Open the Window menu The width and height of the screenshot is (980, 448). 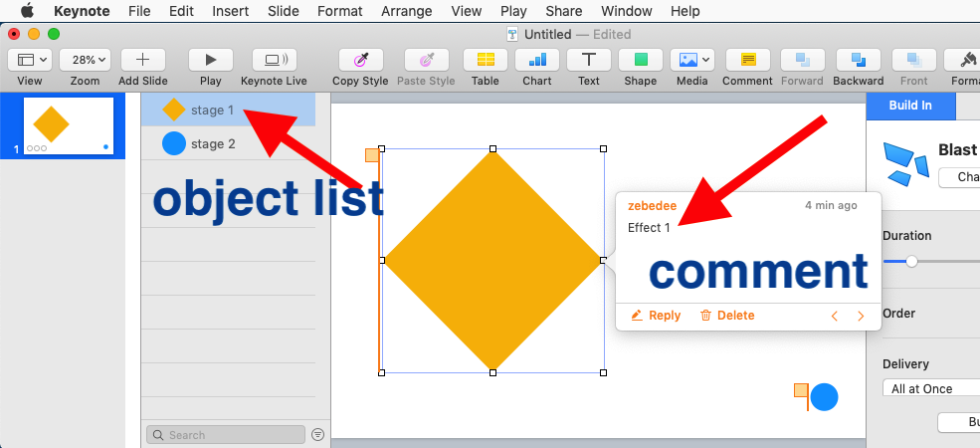tap(626, 11)
